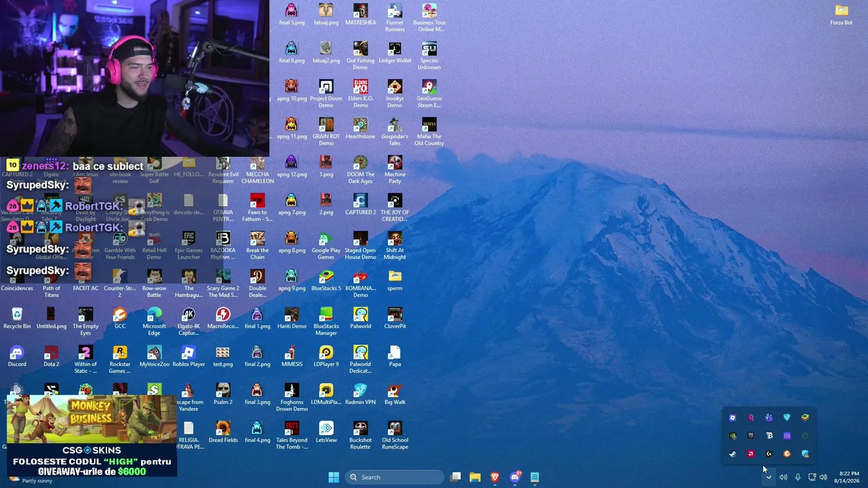868x488 pixels.
Task: Open the clock and date panel
Action: [x=847, y=477]
